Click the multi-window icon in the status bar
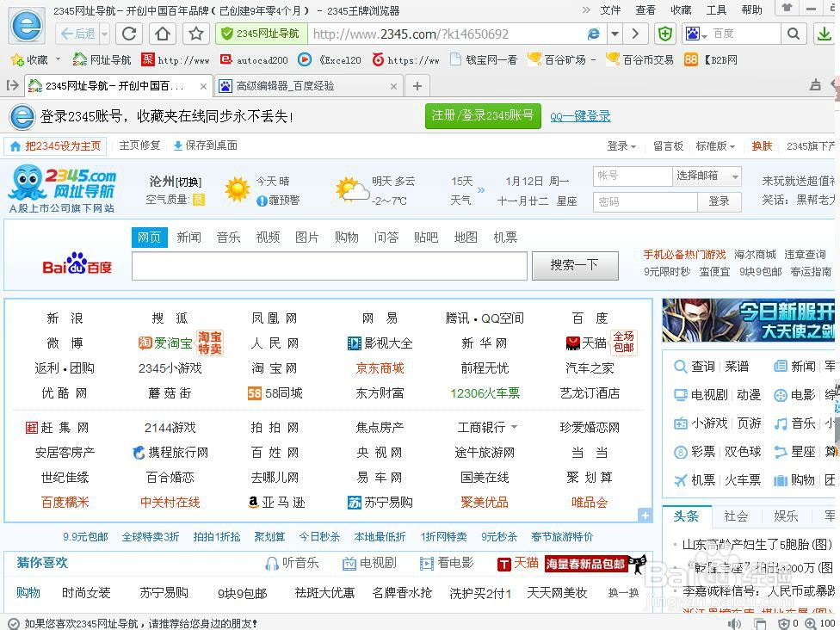Viewport: 840px width, 630px height. tap(761, 621)
